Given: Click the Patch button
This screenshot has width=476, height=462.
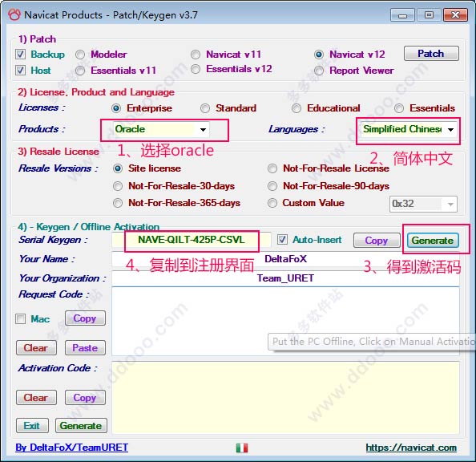Looking at the screenshot, I should (431, 54).
